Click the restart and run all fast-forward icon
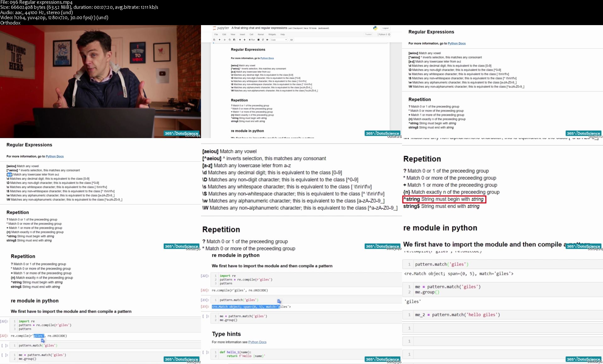 tap(267, 40)
